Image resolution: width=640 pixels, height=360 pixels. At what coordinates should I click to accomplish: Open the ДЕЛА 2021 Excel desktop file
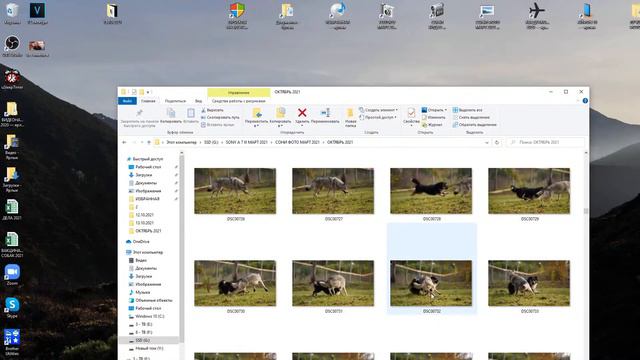12,210
